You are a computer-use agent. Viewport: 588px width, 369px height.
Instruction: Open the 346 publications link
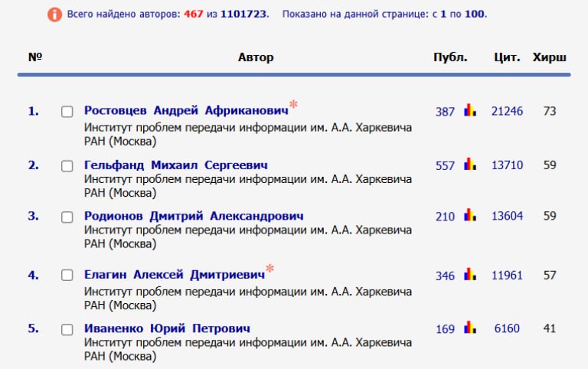(445, 276)
